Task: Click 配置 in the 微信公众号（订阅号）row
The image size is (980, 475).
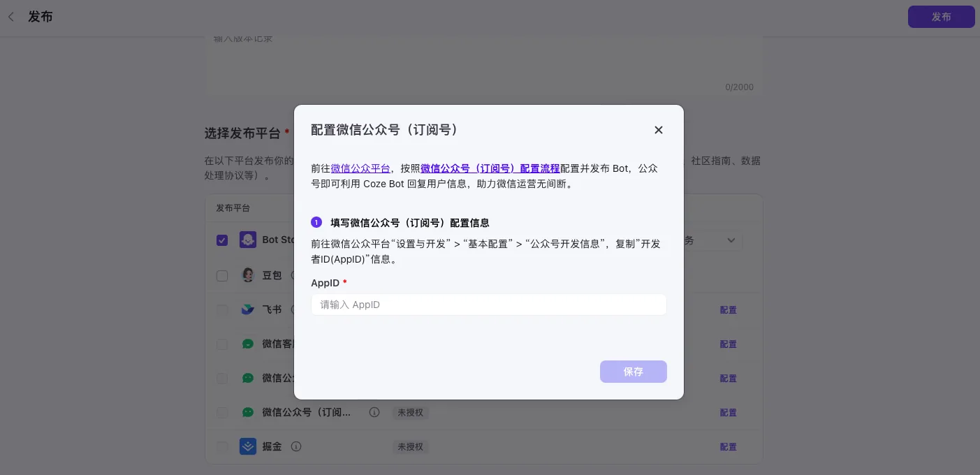Action: pyautogui.click(x=729, y=412)
